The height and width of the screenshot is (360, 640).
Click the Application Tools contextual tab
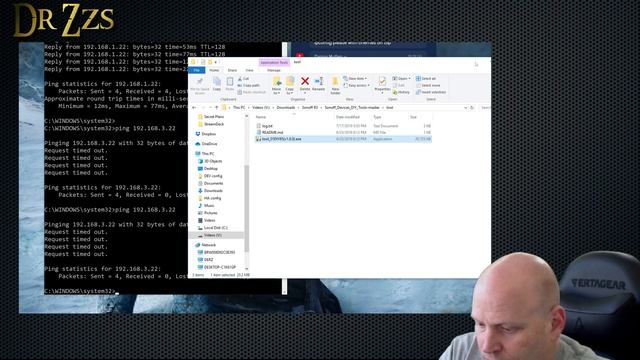point(274,62)
